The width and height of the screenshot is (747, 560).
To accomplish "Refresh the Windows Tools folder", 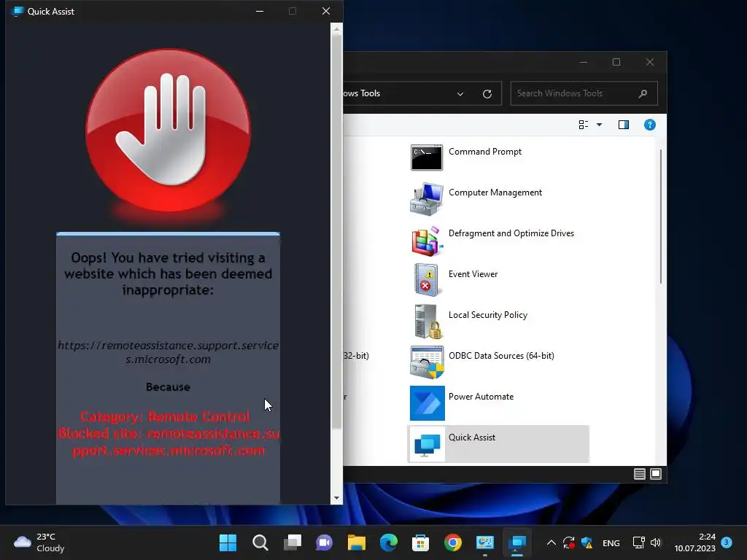I will click(x=487, y=94).
